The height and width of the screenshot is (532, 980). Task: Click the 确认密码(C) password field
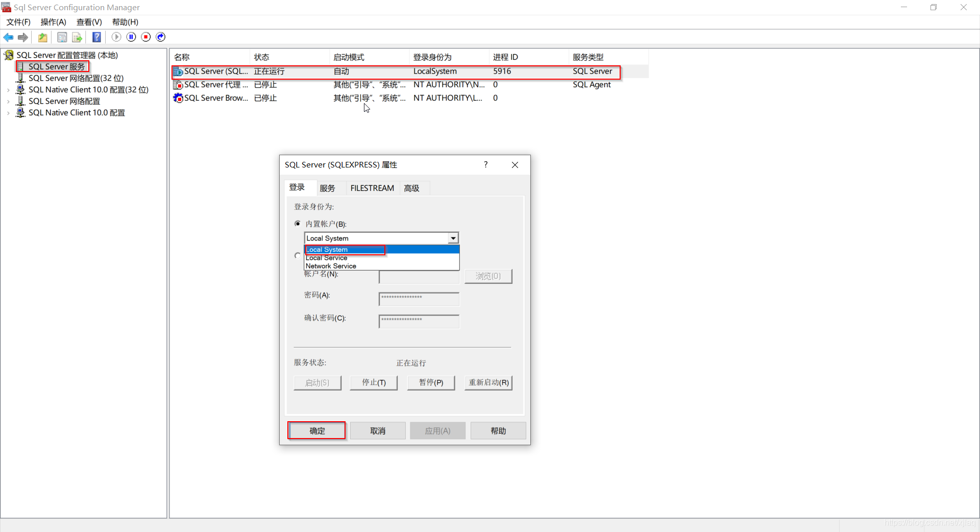[x=419, y=321]
